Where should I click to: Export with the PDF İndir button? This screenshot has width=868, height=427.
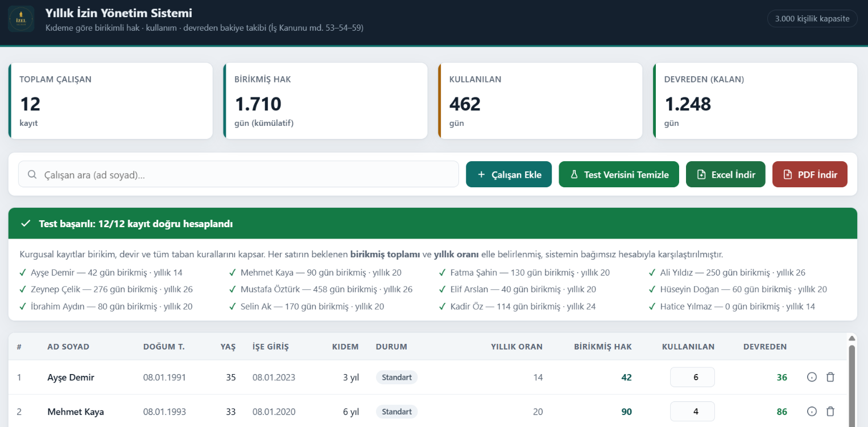click(x=810, y=174)
